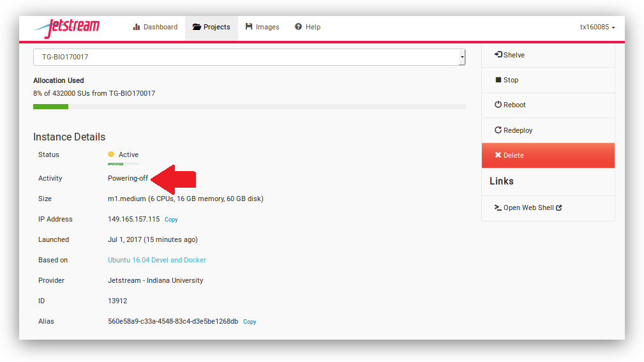Copy the IP address 149.165.157.115
This screenshot has height=362, width=644.
pos(171,220)
